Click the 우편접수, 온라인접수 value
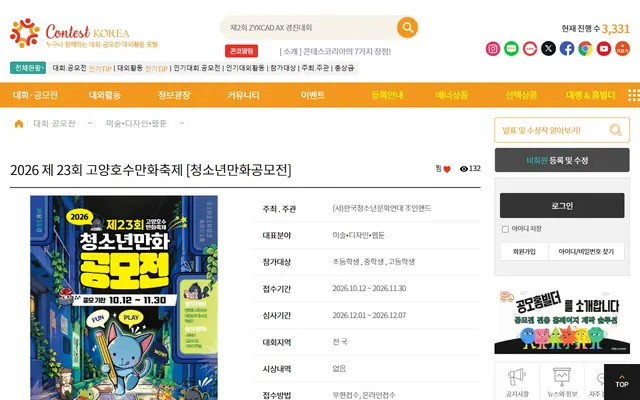The height and width of the screenshot is (400, 640). [x=364, y=395]
